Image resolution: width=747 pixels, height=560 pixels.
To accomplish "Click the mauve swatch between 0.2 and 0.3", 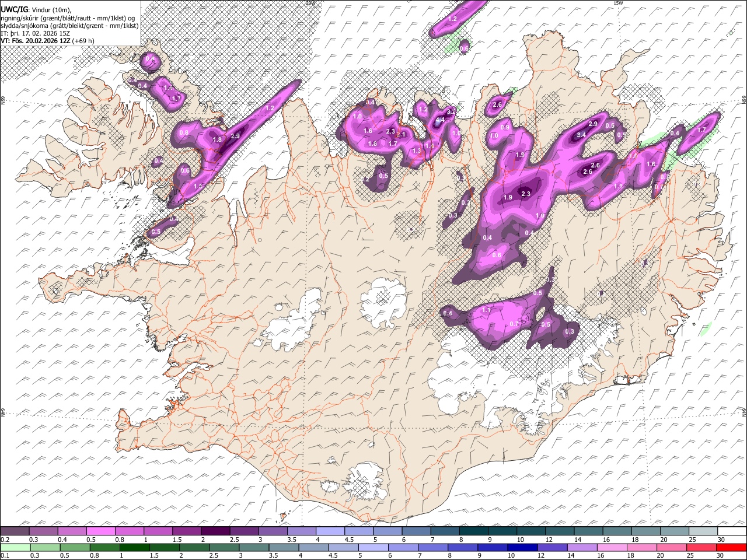I will coord(15,531).
